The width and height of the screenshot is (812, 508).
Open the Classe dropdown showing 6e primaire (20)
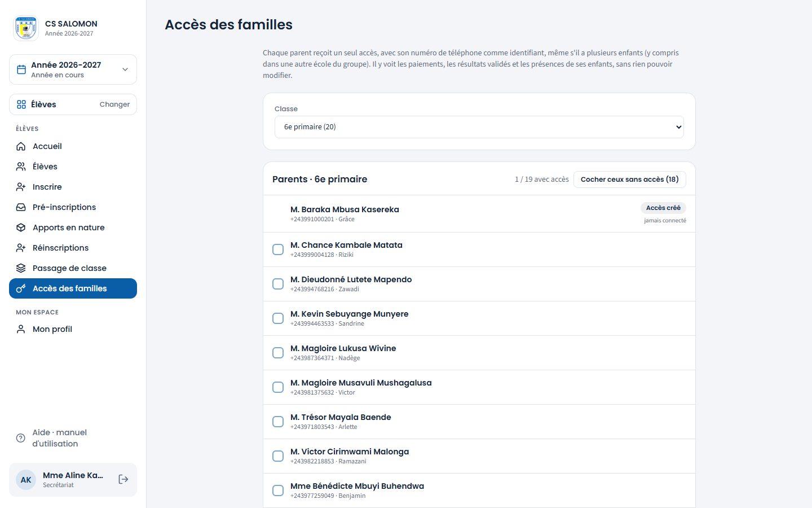pyautogui.click(x=479, y=127)
